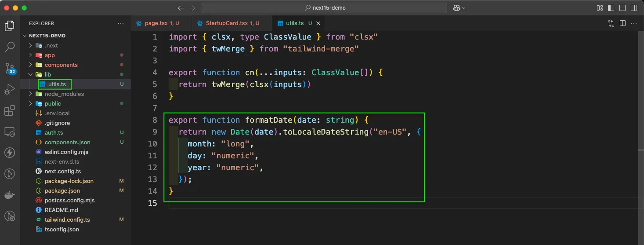Open the Extensions view
Viewport: 644px width, 245px height.
tap(10, 111)
